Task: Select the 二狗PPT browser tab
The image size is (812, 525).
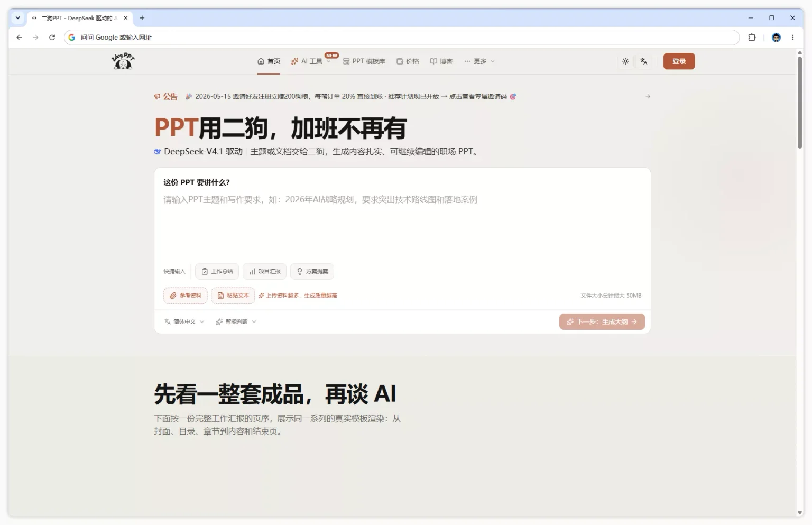Action: 79,18
